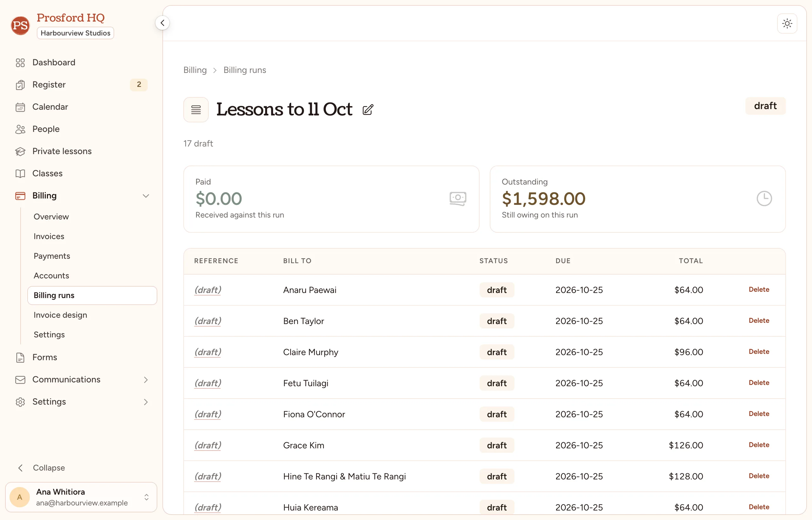
Task: Click the draft status badge for Fetu Tuilagi
Action: [x=496, y=383]
